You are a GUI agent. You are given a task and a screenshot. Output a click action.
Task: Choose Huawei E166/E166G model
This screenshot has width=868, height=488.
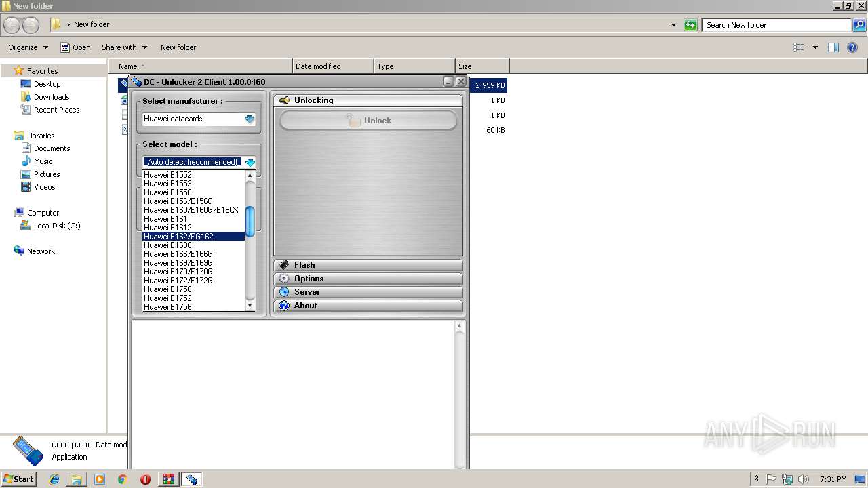(193, 254)
